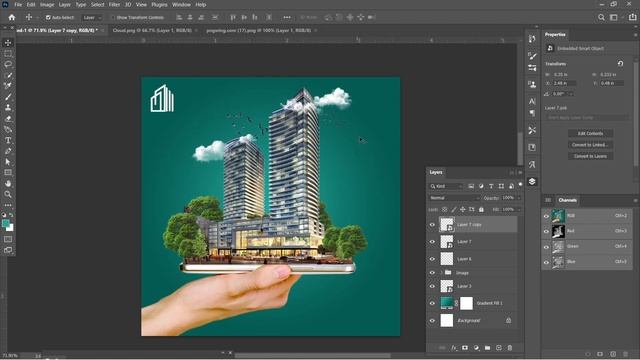Toggle visibility of the Red channel

547,231
